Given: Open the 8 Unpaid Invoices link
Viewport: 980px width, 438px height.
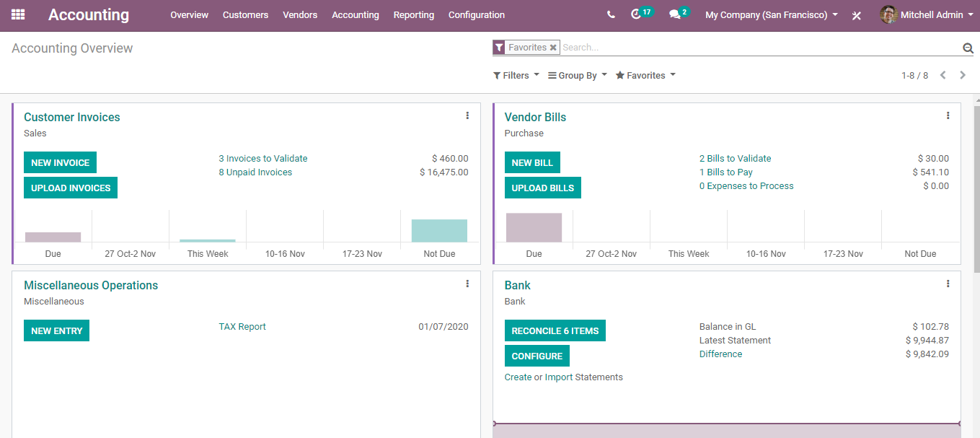Looking at the screenshot, I should [x=256, y=172].
